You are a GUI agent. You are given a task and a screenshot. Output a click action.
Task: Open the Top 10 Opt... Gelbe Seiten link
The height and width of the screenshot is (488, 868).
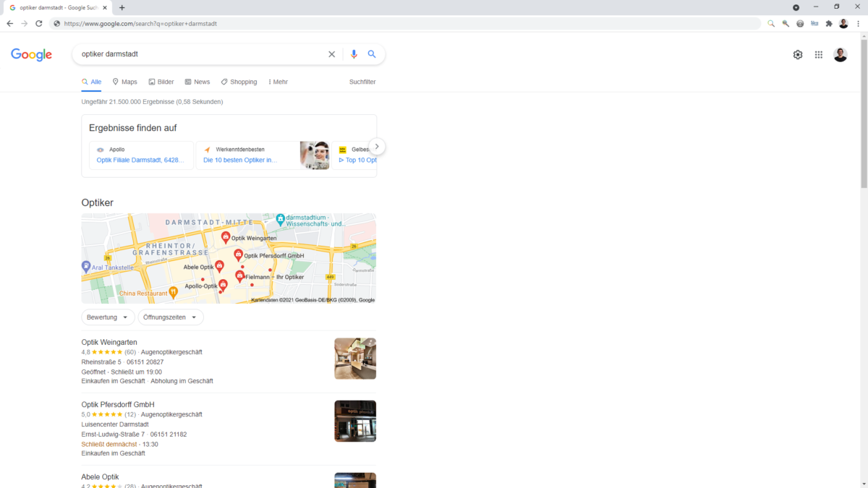click(x=358, y=160)
